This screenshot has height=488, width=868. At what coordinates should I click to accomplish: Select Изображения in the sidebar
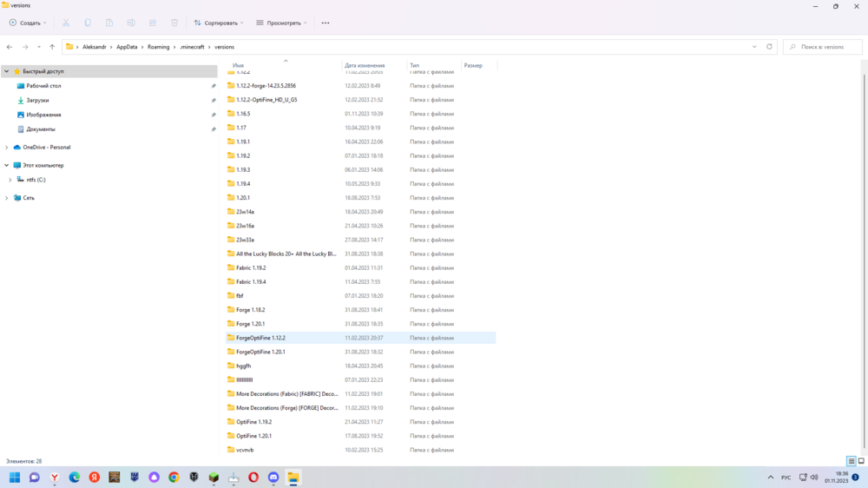click(43, 115)
